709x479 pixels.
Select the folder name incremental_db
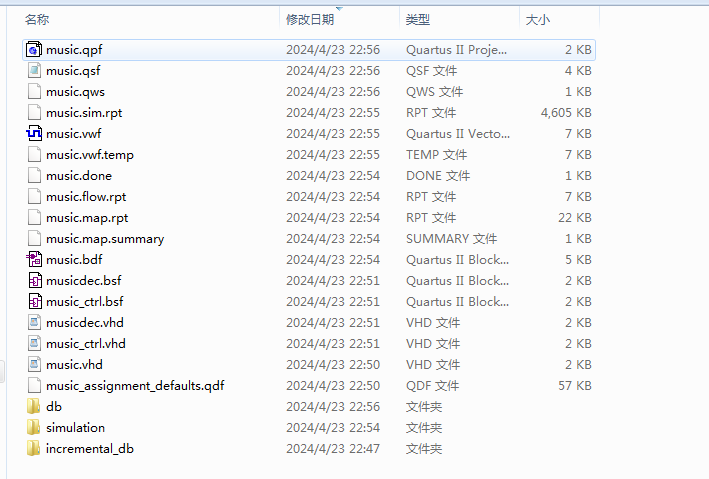point(90,449)
